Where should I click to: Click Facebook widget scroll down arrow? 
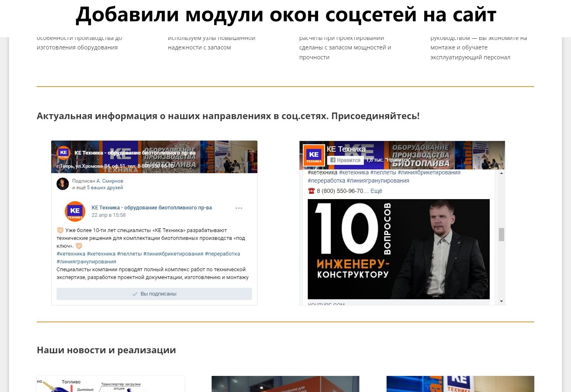(x=501, y=301)
